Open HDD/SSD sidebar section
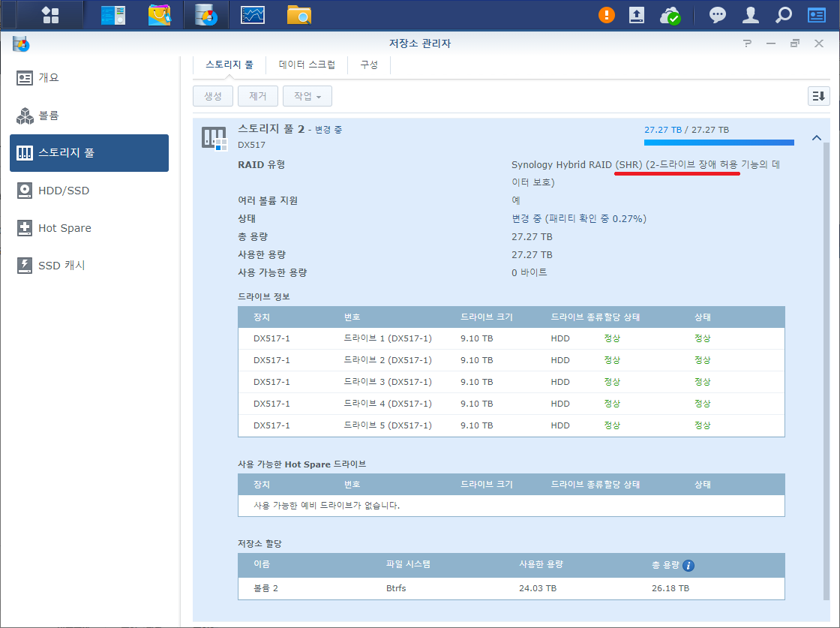This screenshot has height=628, width=840. click(89, 191)
